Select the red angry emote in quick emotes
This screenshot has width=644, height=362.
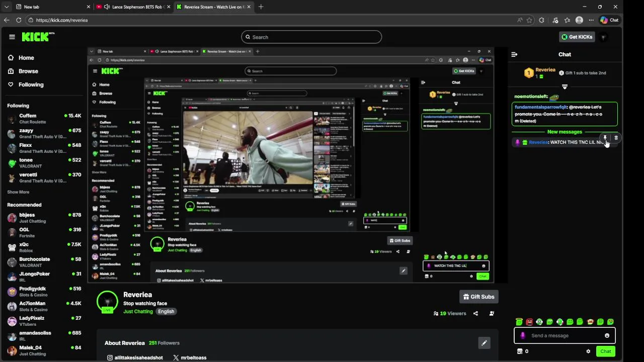tap(529, 322)
